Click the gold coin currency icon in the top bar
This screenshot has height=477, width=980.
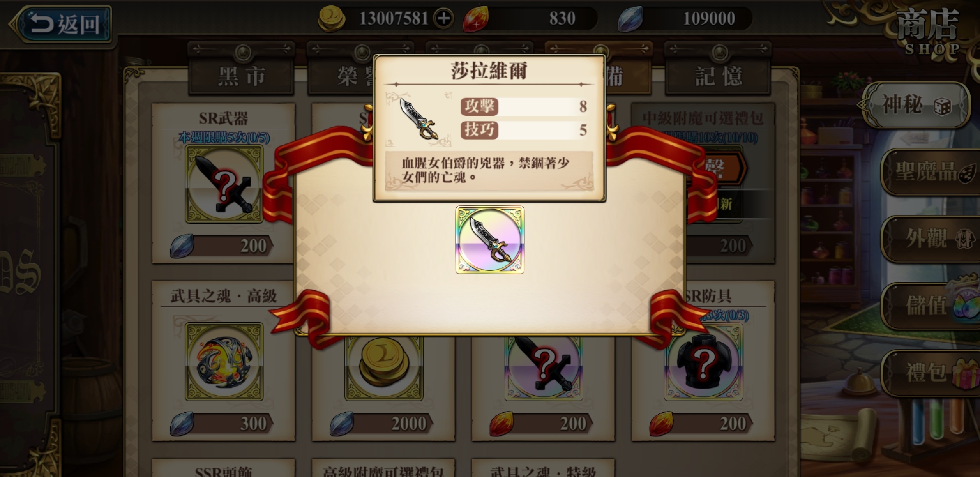(x=332, y=19)
